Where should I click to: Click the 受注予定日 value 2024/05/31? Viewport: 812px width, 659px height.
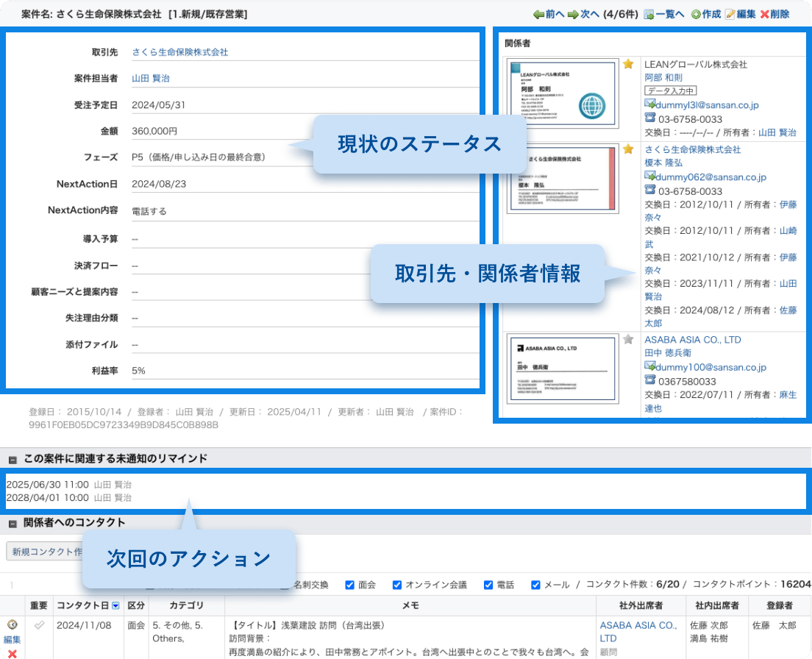[158, 105]
